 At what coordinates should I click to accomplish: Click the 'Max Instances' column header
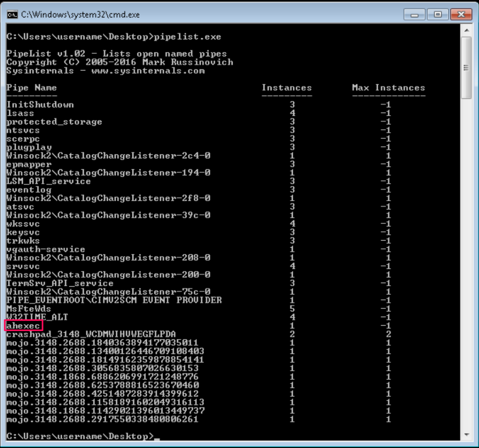388,88
